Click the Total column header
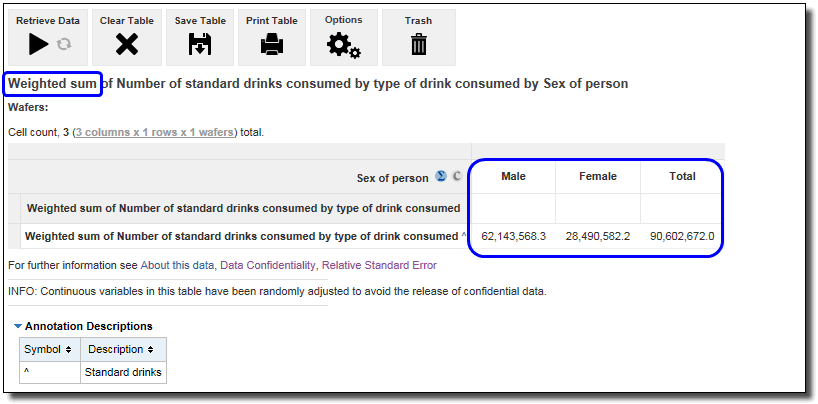 pyautogui.click(x=682, y=176)
